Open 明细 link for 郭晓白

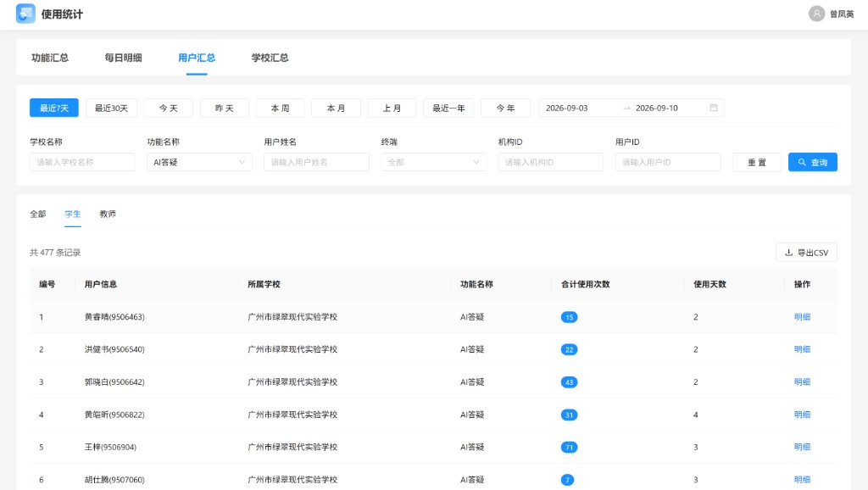pos(802,382)
